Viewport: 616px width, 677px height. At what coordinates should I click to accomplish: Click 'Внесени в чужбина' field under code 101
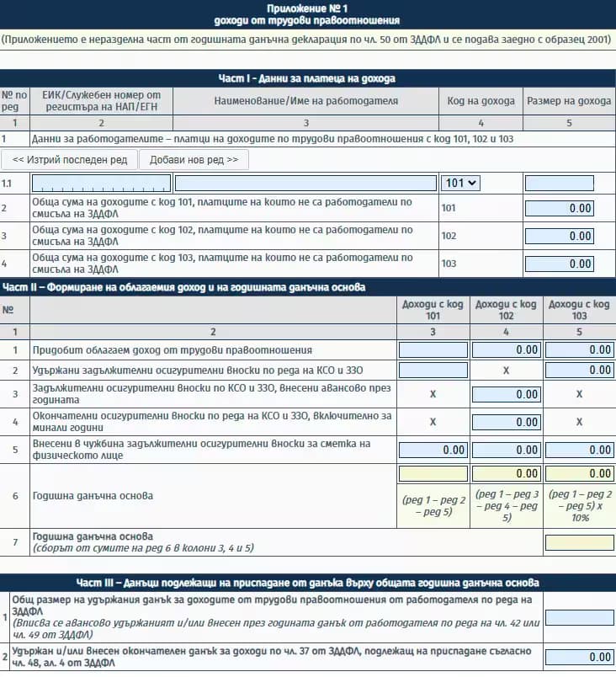(x=433, y=450)
